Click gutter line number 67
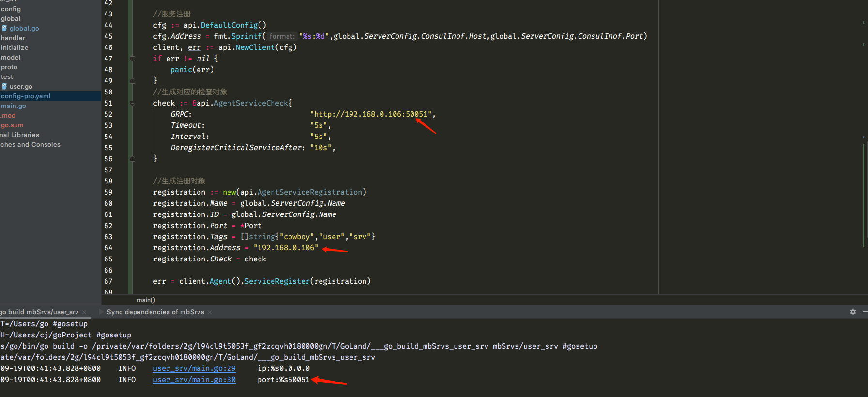The height and width of the screenshot is (397, 868). pos(108,281)
